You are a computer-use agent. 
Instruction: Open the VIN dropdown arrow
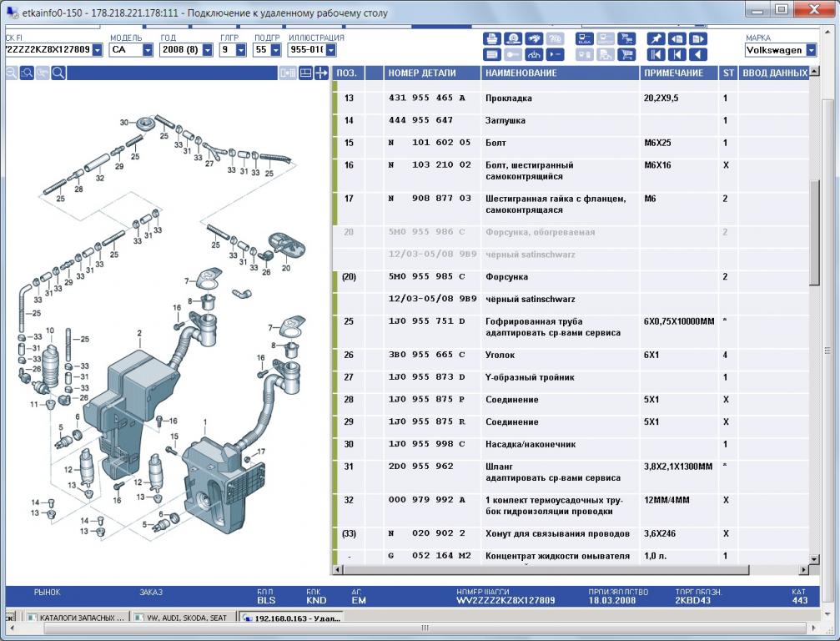(98, 50)
